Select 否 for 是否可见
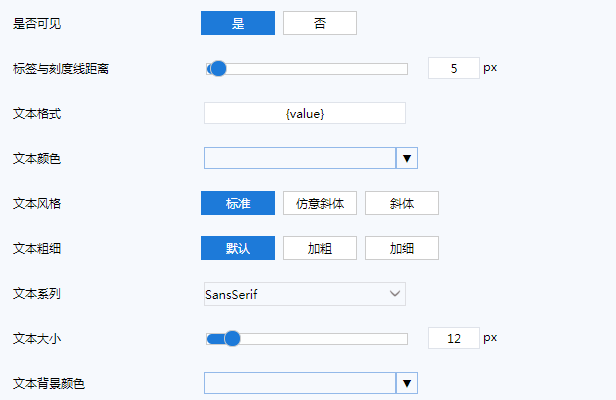Viewport: 616px width, 400px height. click(x=319, y=23)
